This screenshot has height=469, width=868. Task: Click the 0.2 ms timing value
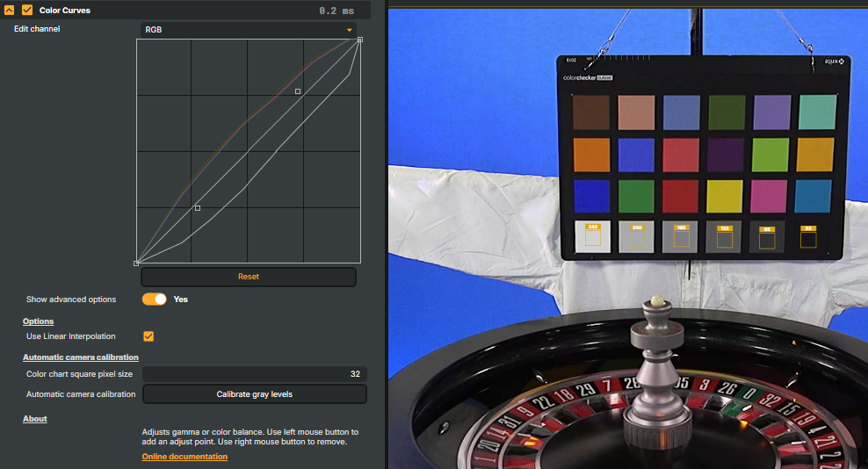pos(336,11)
